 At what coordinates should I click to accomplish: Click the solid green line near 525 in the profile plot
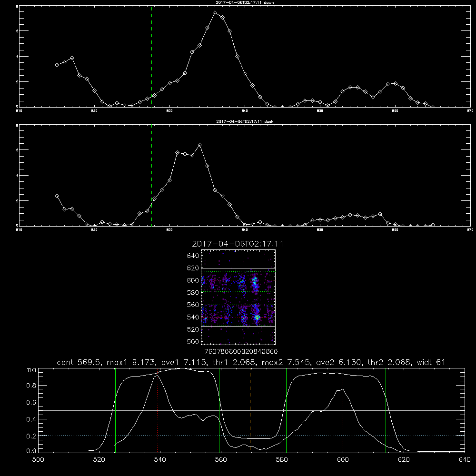coord(115,410)
